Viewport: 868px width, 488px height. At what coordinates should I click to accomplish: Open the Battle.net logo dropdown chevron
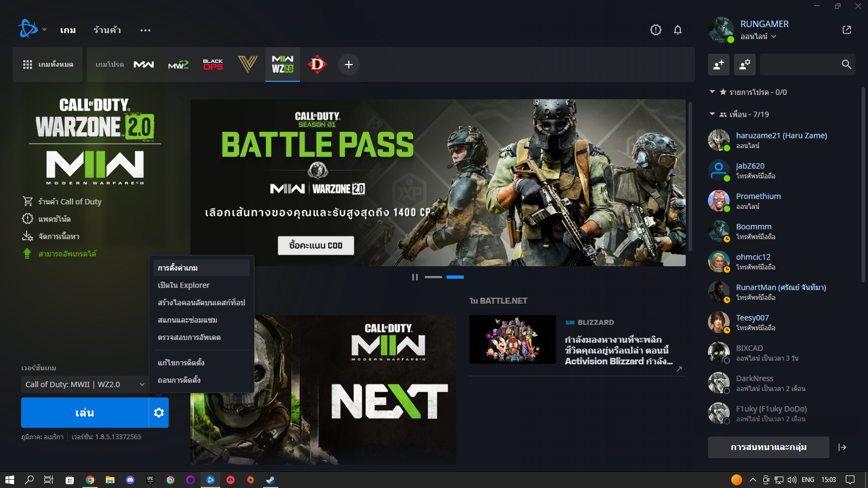tap(44, 30)
